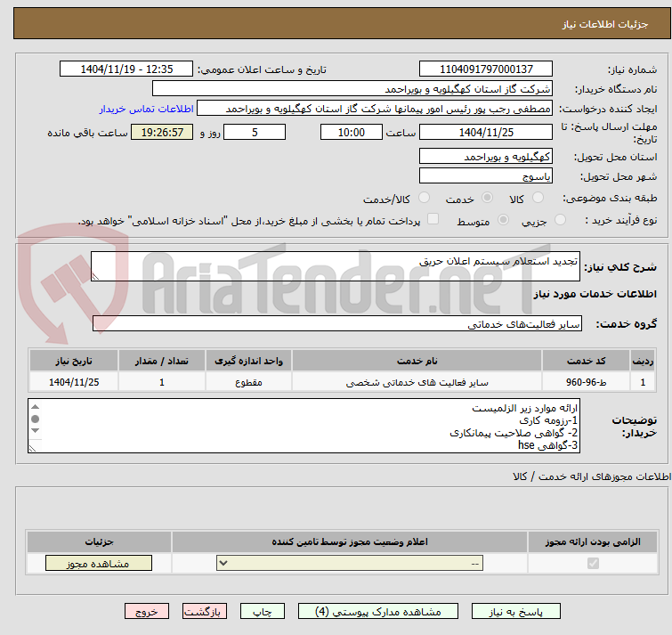Select the متوسط purchase type radio
This screenshot has width=672, height=635.
click(503, 220)
